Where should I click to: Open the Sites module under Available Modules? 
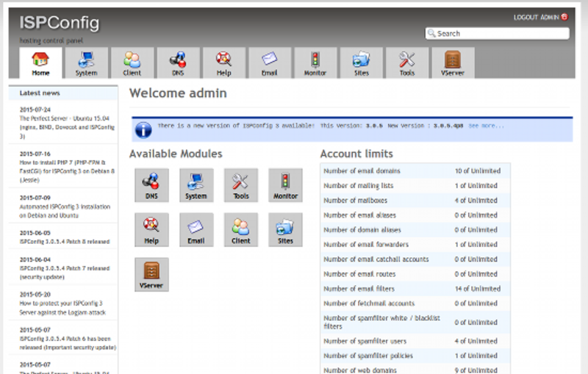click(x=285, y=230)
